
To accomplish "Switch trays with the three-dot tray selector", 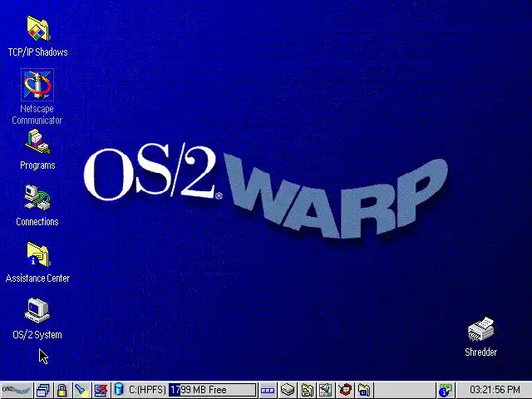I will [x=268, y=391].
